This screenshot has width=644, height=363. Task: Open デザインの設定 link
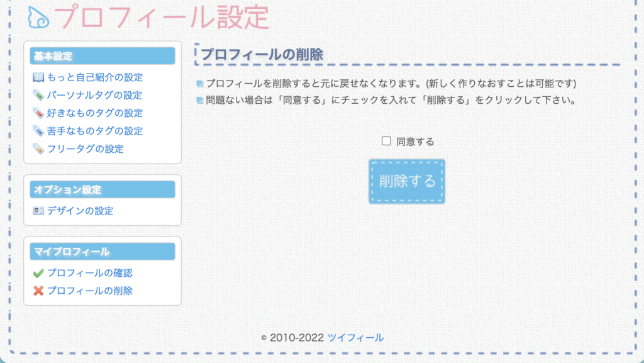(x=80, y=211)
